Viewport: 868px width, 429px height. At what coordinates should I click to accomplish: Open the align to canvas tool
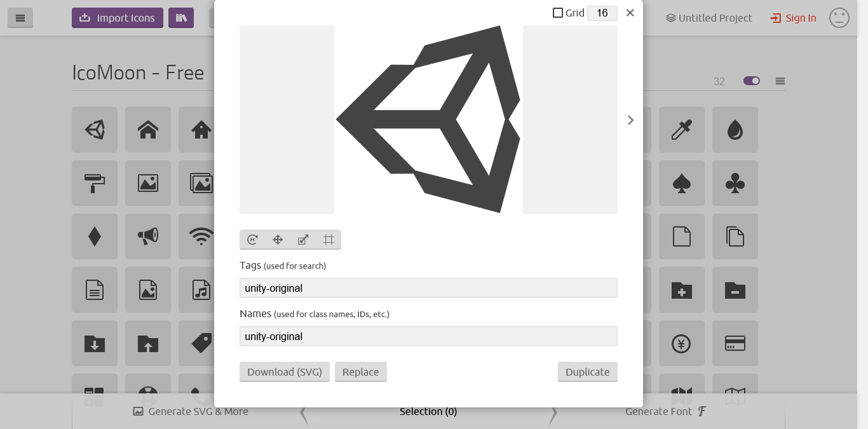[329, 240]
